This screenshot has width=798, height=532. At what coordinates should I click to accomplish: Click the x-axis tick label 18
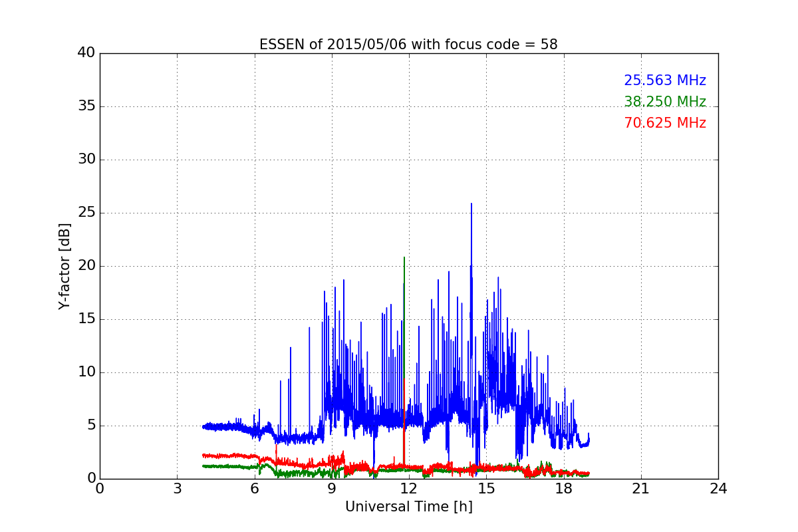(564, 489)
